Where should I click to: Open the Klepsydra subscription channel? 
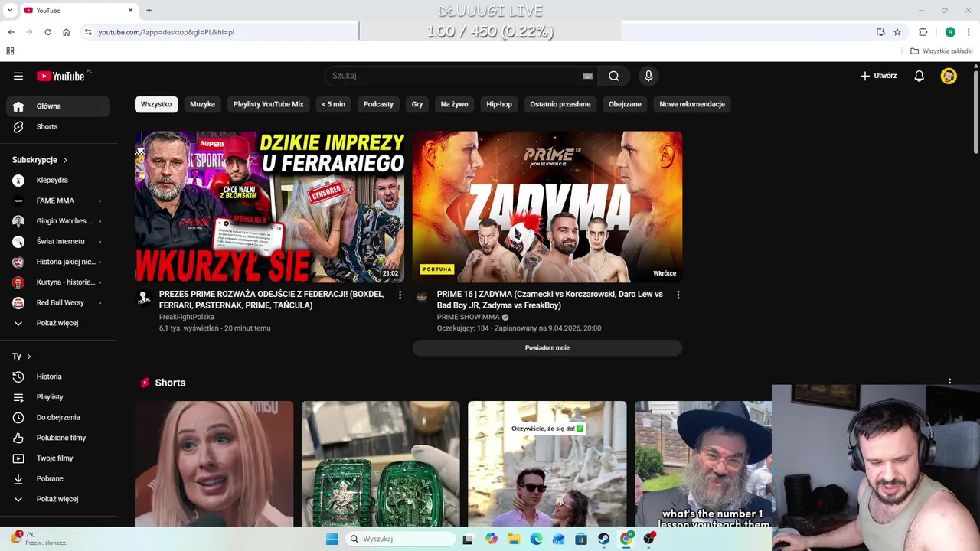click(x=58, y=180)
